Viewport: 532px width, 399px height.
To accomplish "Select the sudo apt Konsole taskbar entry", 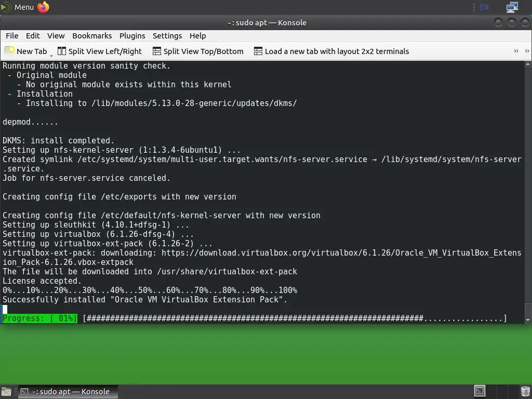I will click(68, 392).
